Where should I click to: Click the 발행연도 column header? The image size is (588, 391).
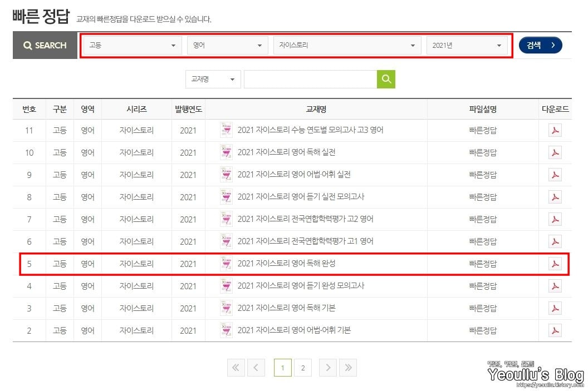[x=188, y=109]
